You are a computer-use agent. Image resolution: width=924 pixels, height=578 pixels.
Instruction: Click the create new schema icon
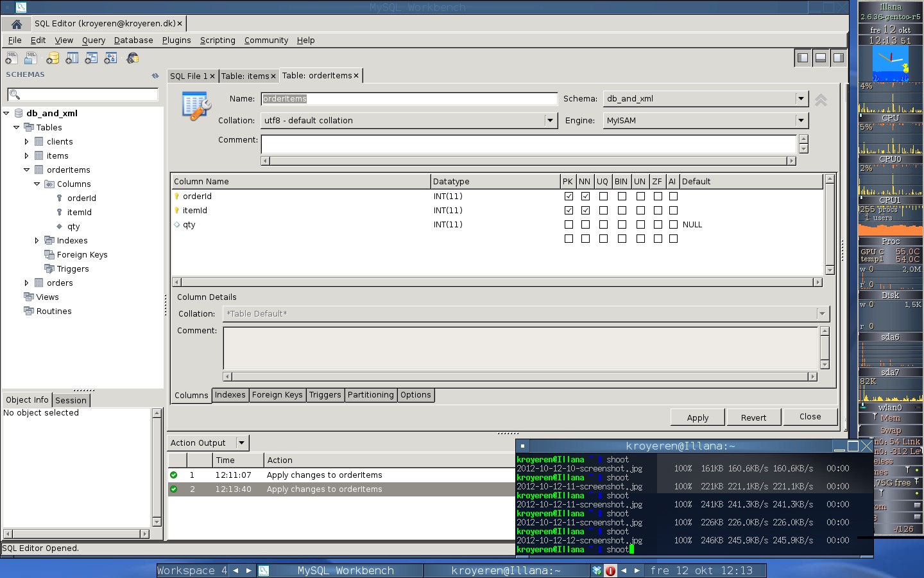(x=53, y=58)
